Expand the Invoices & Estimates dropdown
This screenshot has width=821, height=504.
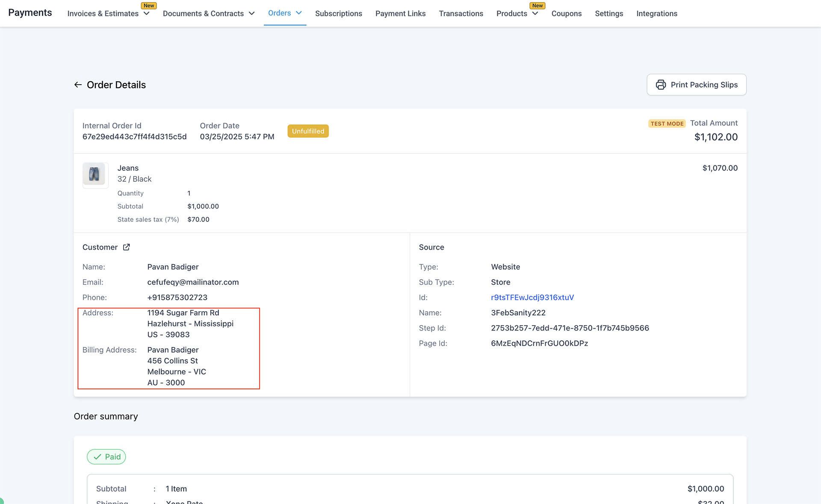146,13
